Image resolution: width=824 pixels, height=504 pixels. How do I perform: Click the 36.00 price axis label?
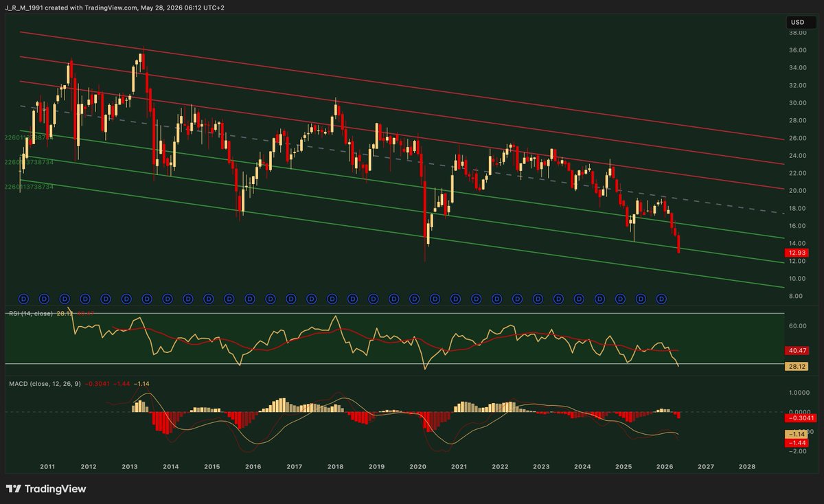click(x=797, y=50)
